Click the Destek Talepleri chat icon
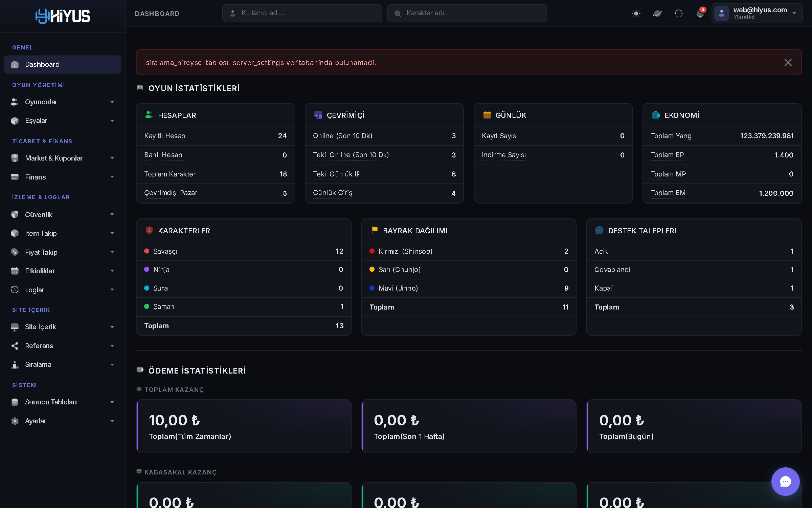The height and width of the screenshot is (508, 812). (599, 230)
